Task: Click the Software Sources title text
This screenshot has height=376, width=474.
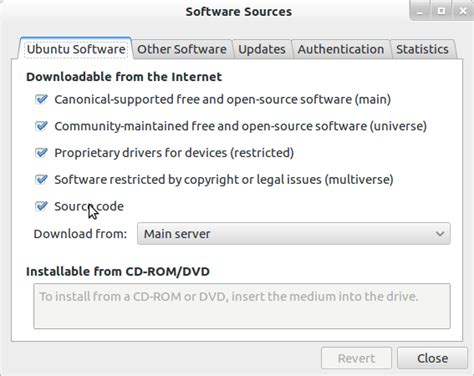Action: pyautogui.click(x=239, y=12)
